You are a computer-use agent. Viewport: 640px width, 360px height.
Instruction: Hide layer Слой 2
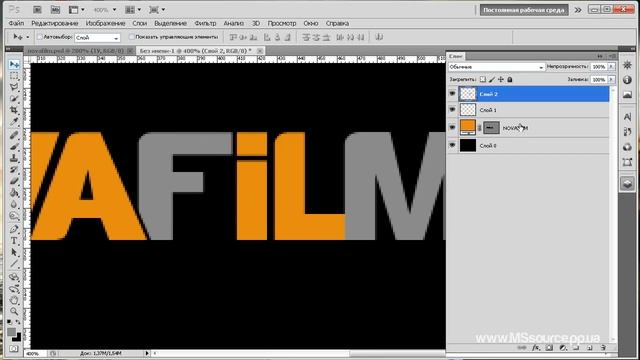click(452, 94)
